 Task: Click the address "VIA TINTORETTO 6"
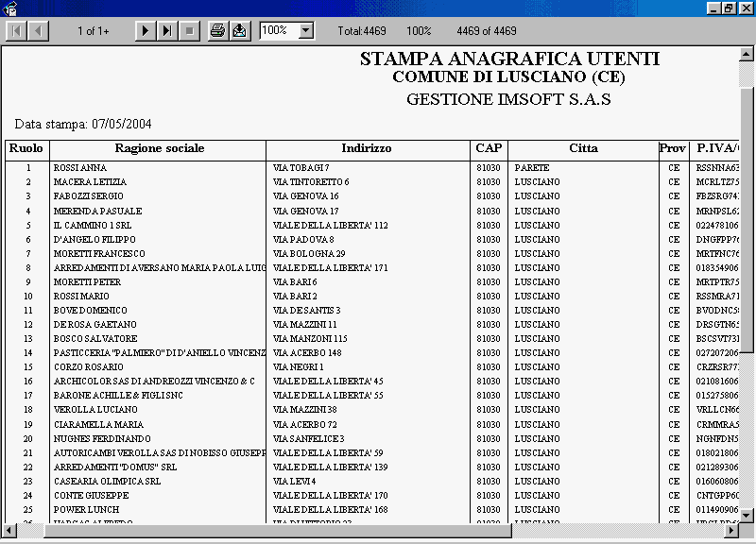click(x=311, y=182)
